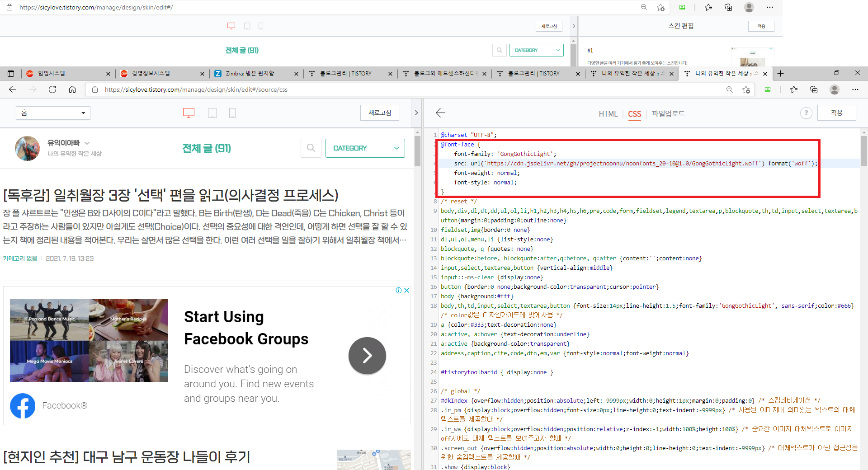Open the Favorites list icon
Screen dimensions: 868x470
(x=794, y=89)
